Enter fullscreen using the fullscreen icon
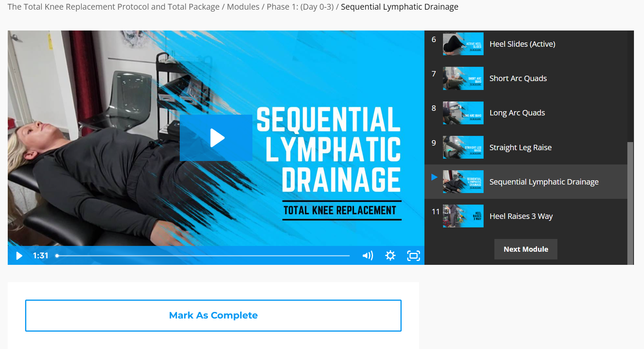 coord(413,256)
